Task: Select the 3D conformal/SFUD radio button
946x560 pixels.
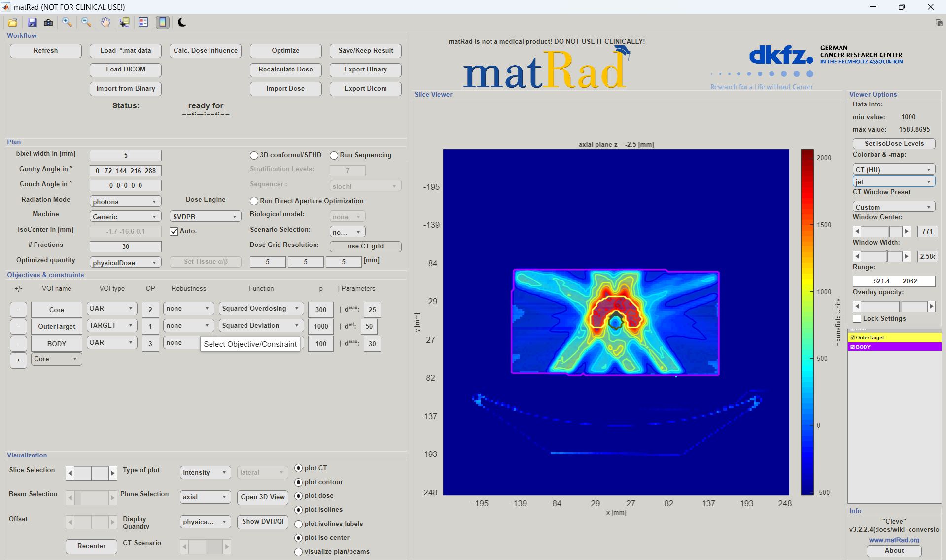Action: 254,155
